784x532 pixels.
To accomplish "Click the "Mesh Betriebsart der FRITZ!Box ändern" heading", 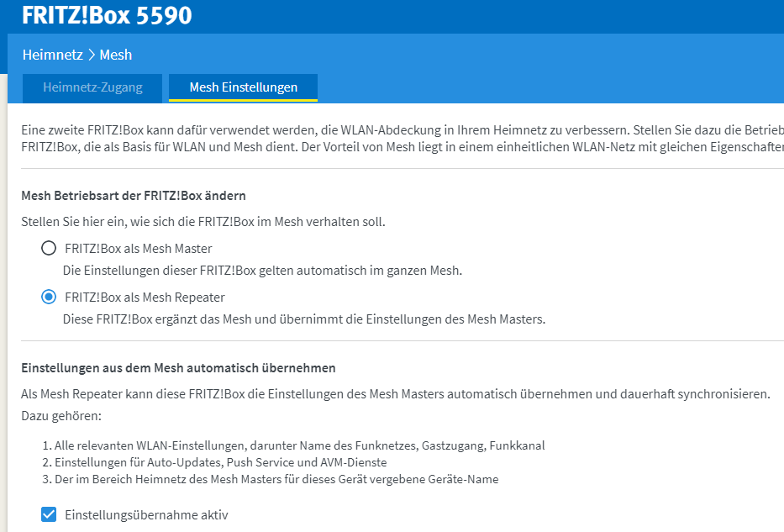I will coord(134,196).
